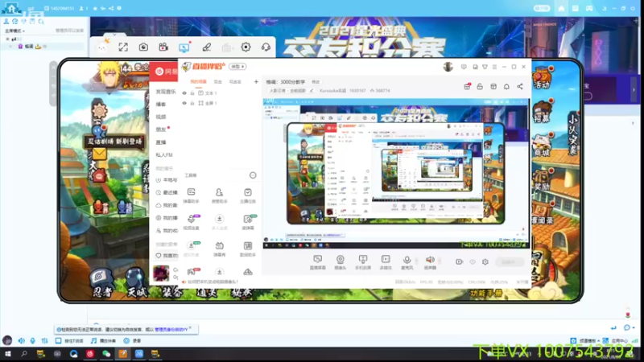The height and width of the screenshot is (362, 644).
Task: Add 摄像头 camera source
Action: [340, 262]
